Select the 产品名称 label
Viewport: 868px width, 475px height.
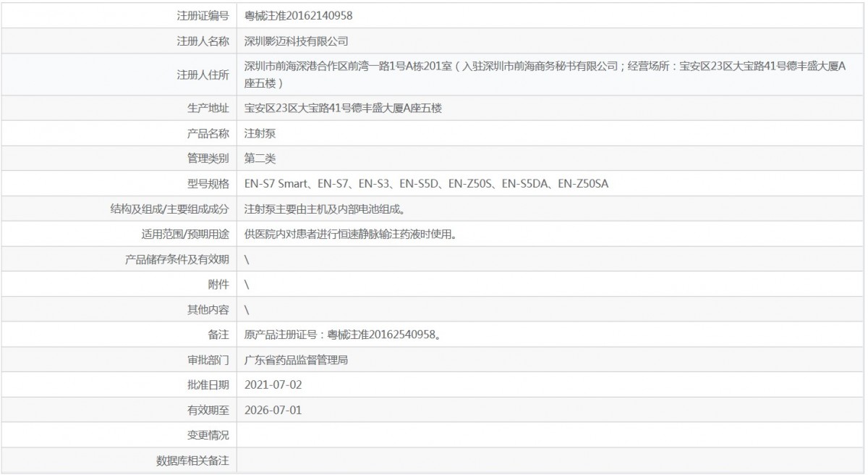click(208, 133)
